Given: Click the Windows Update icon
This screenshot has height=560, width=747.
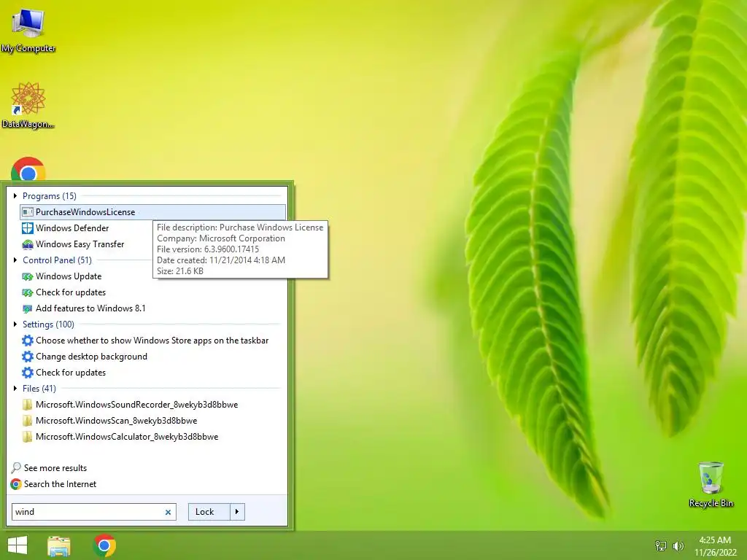Looking at the screenshot, I should point(28,276).
